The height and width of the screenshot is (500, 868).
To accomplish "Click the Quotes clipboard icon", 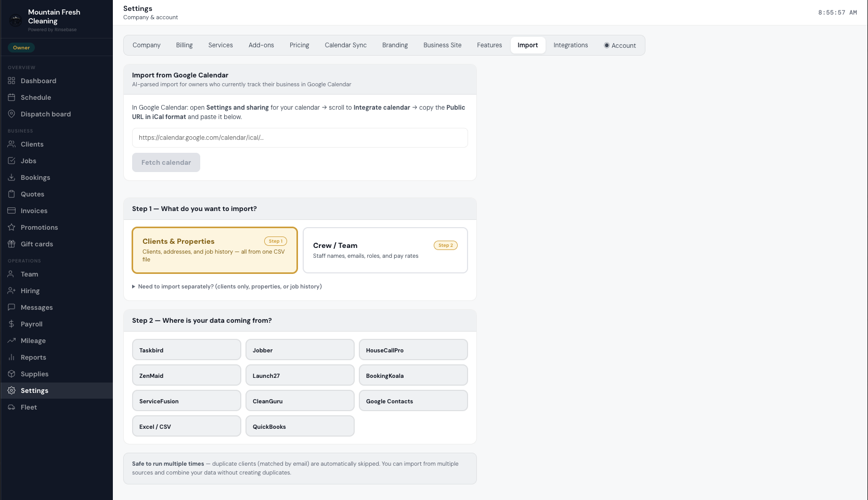I will point(11,194).
